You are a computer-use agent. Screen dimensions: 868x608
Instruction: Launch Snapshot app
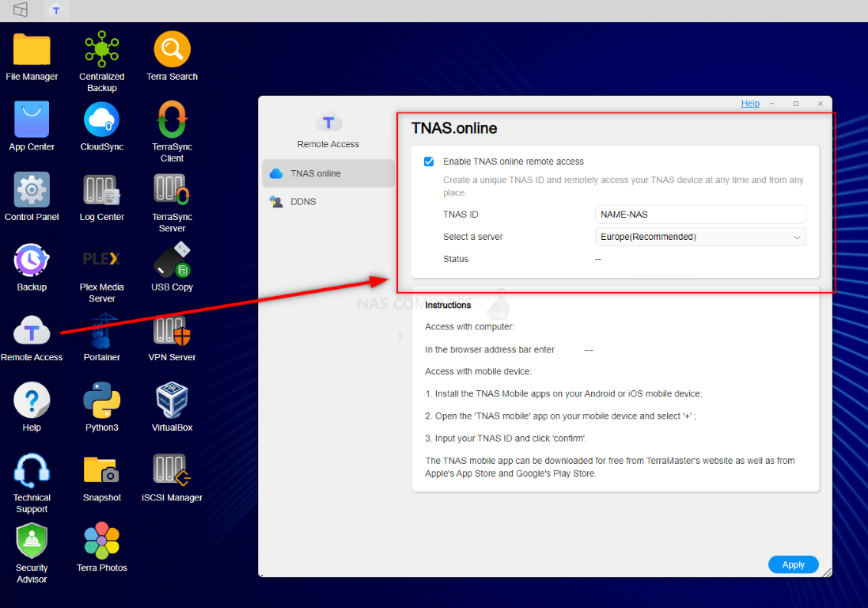[102, 470]
